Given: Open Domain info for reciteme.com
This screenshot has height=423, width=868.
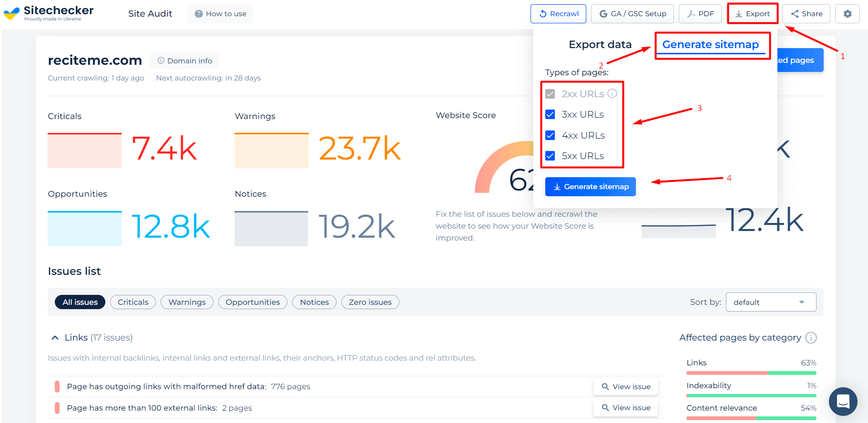Looking at the screenshot, I should [x=184, y=60].
